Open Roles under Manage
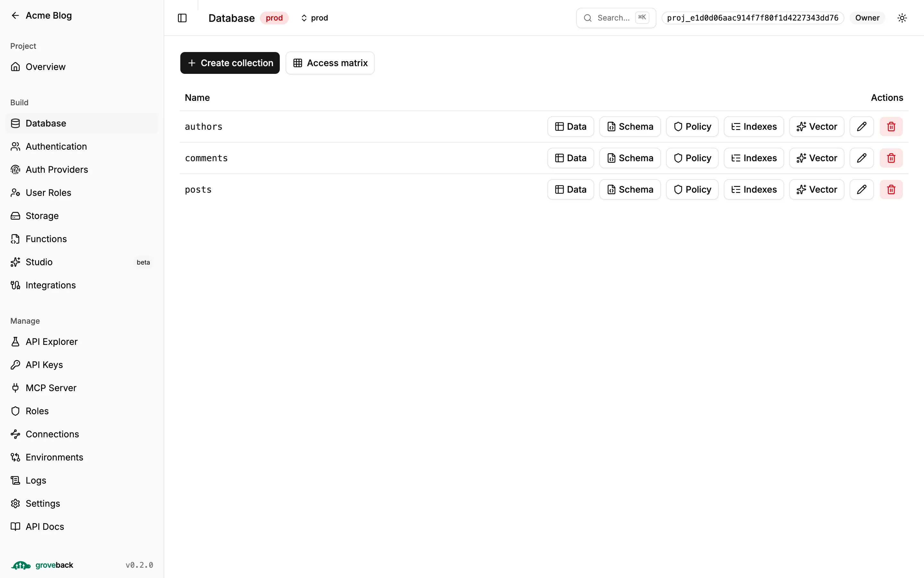This screenshot has width=924, height=578. pyautogui.click(x=82, y=411)
